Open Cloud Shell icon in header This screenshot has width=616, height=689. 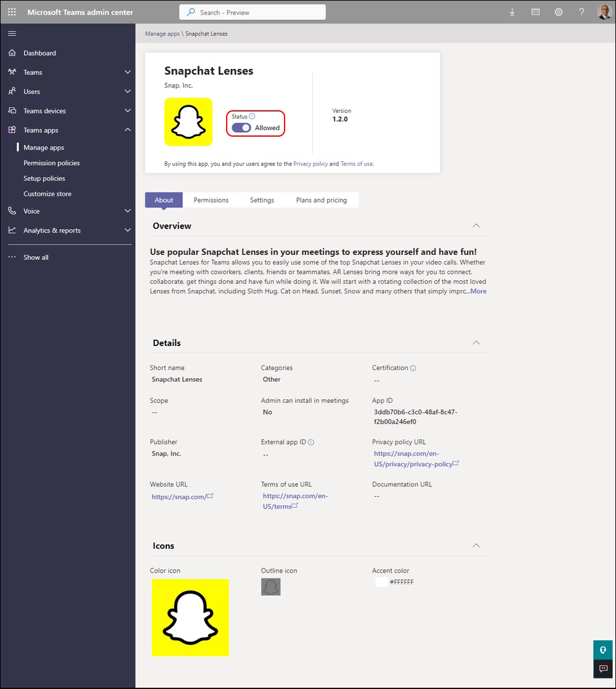(x=535, y=12)
